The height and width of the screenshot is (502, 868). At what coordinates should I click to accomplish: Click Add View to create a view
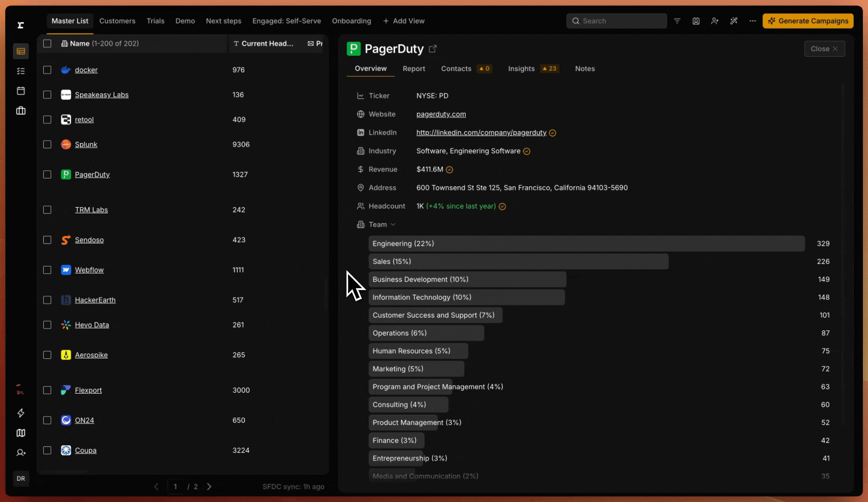[403, 21]
